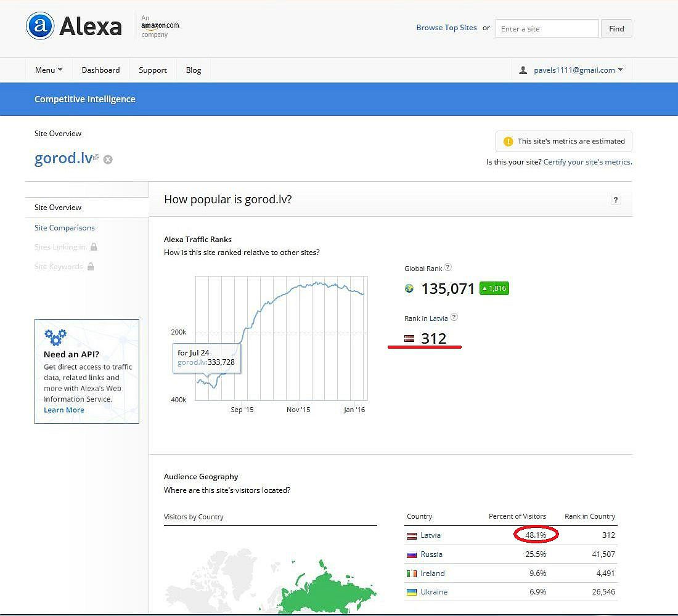Open the Blog menu item
Viewport: 678px width, 616px height.
(194, 70)
